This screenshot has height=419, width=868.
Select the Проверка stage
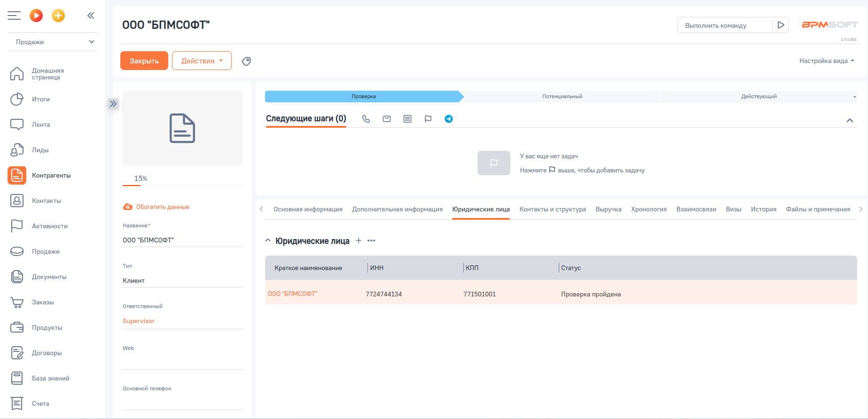click(x=364, y=96)
